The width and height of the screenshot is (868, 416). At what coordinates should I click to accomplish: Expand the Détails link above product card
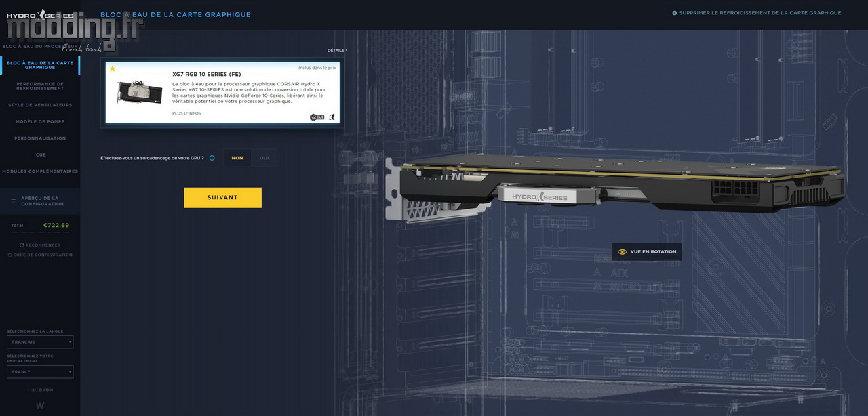pos(337,51)
